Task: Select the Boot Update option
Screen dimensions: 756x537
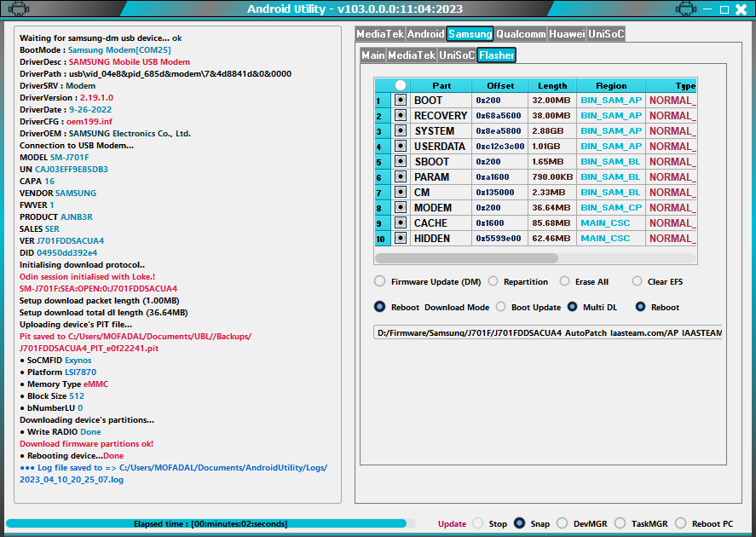Action: [x=501, y=307]
